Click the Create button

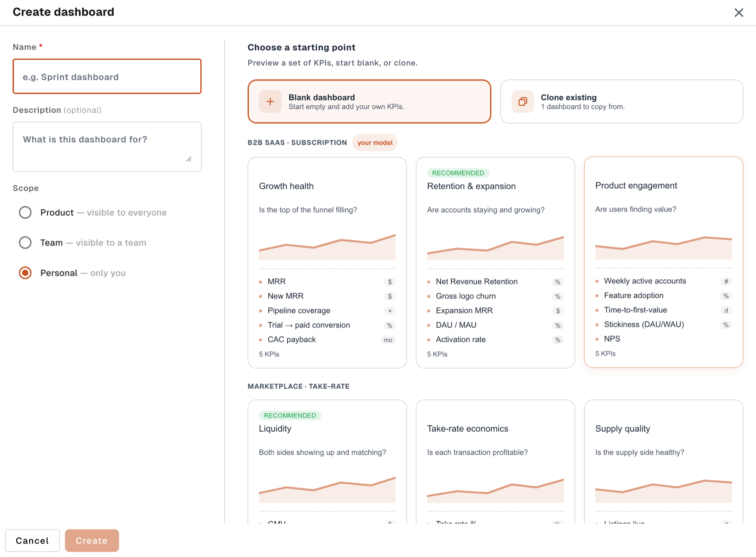(x=92, y=540)
